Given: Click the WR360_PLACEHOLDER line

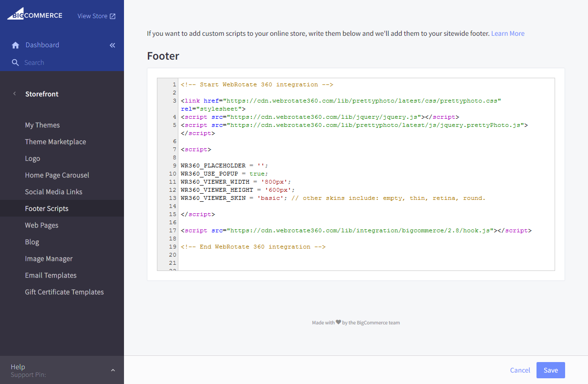Looking at the screenshot, I should [225, 166].
